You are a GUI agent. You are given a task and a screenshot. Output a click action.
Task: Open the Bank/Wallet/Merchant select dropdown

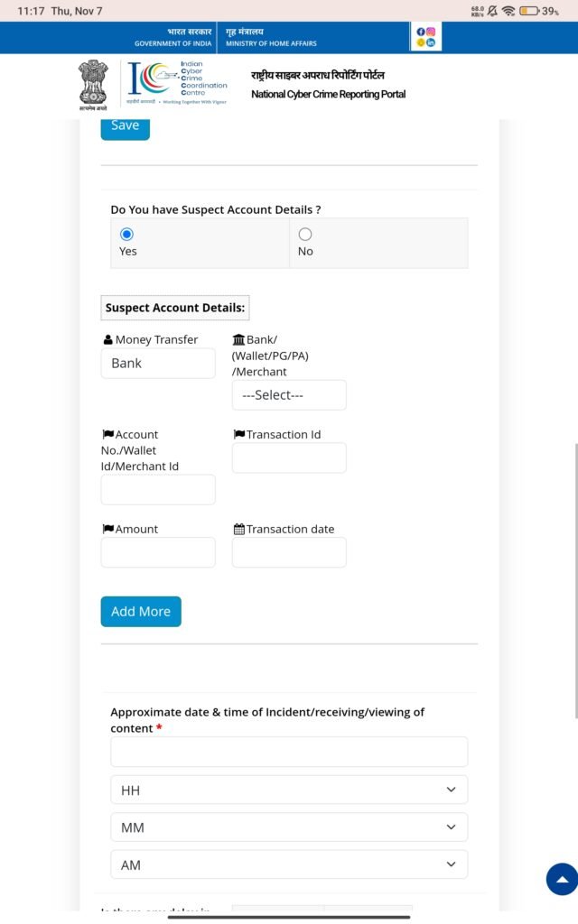pyautogui.click(x=289, y=395)
